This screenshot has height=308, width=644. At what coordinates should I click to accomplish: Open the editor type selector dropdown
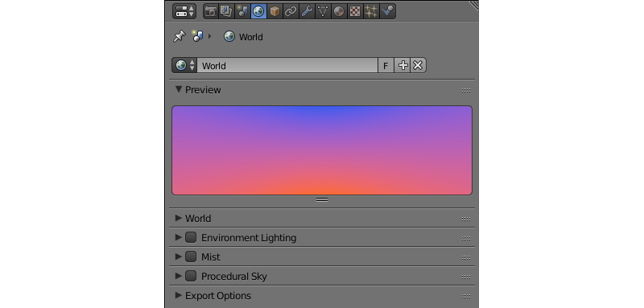click(x=184, y=11)
